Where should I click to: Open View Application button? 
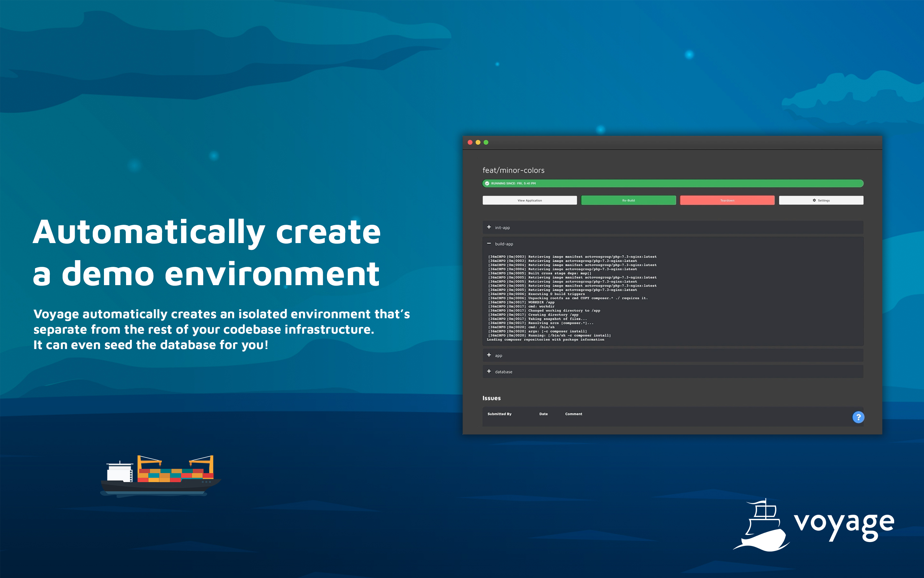tap(530, 200)
